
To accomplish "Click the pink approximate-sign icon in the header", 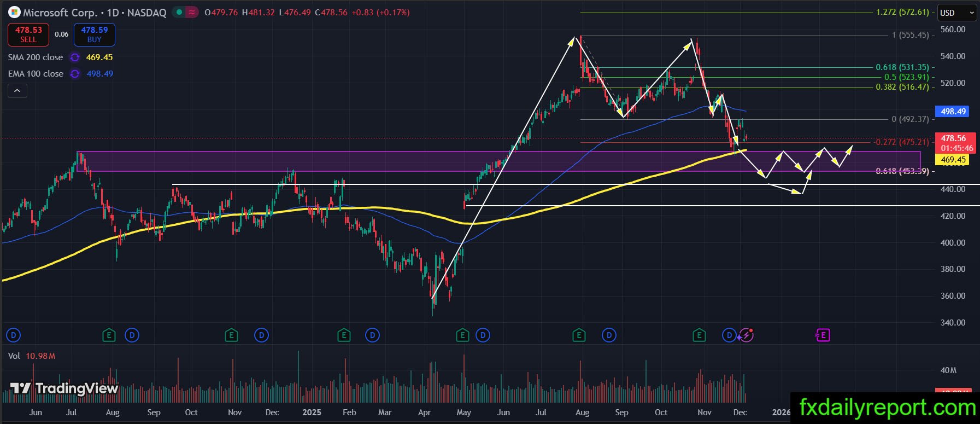I will click(x=192, y=12).
